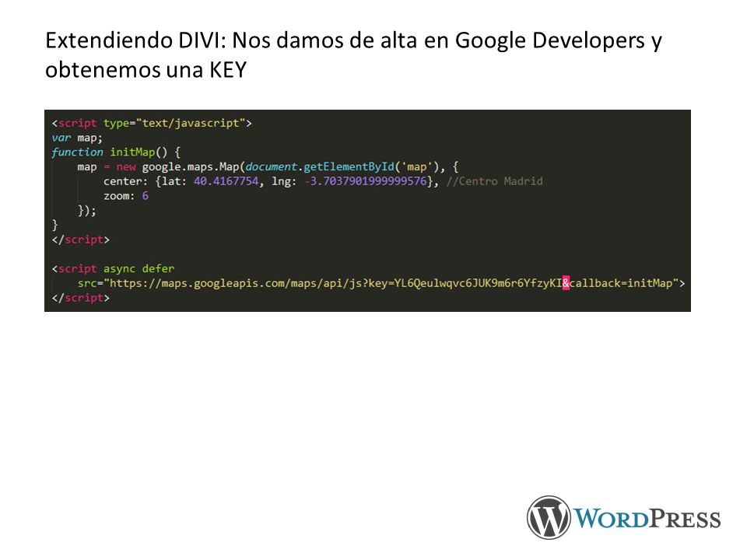This screenshot has height=560, width=747.
Task: Click the 'new' keyword before google.maps.Map
Action: pos(126,167)
